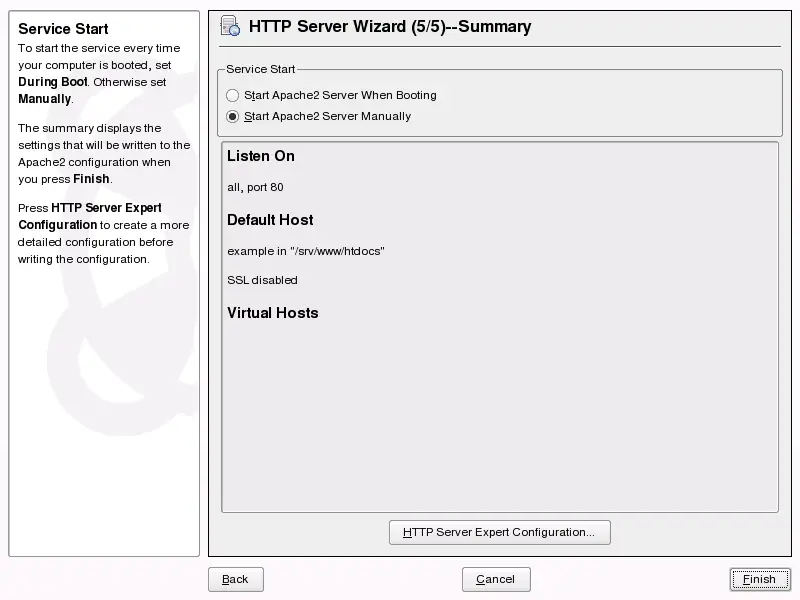Image resolution: width=800 pixels, height=600 pixels.
Task: Open HTTP Server Expert Configuration
Action: [499, 532]
